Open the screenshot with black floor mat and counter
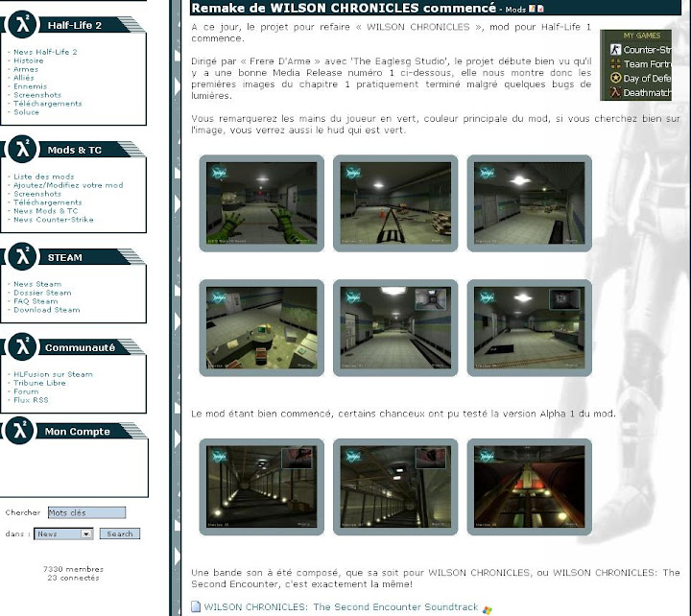 [529, 328]
